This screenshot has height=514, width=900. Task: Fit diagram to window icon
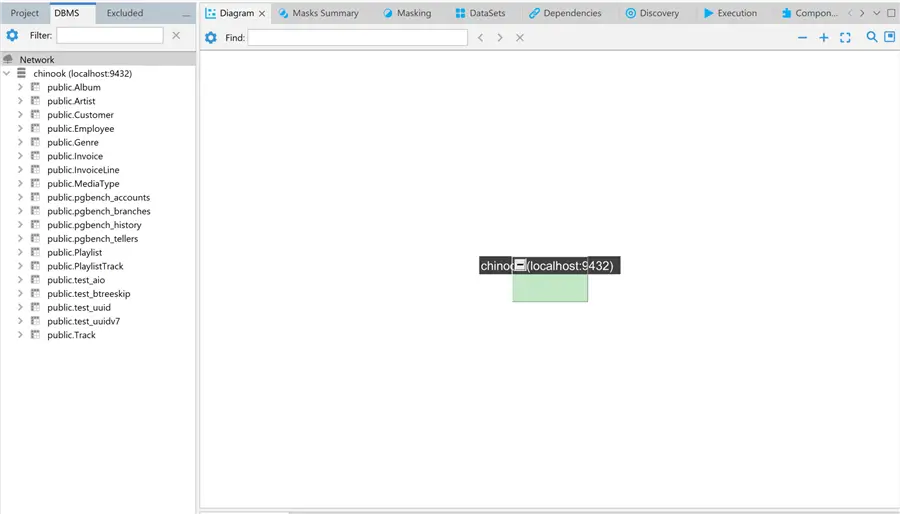tap(845, 37)
